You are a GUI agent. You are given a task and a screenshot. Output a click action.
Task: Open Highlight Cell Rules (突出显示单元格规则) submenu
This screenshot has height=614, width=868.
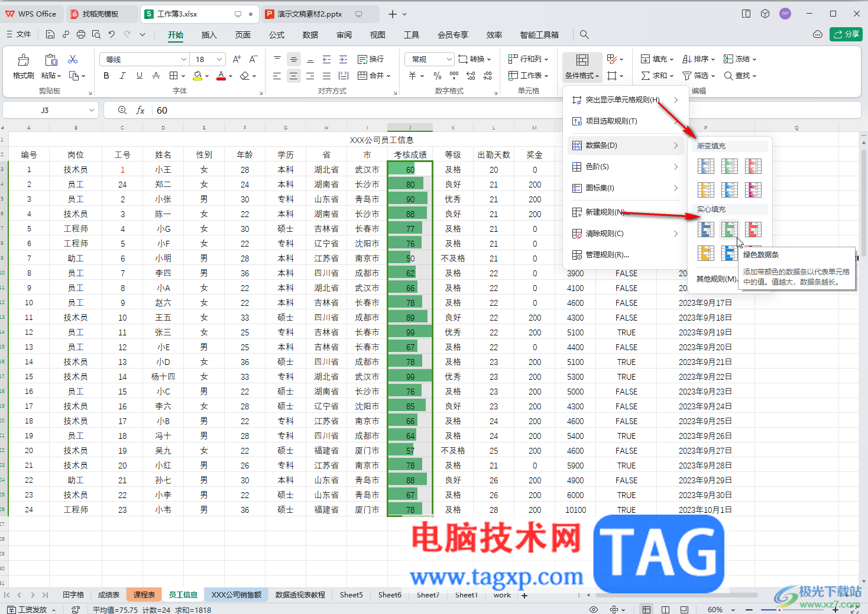point(626,100)
